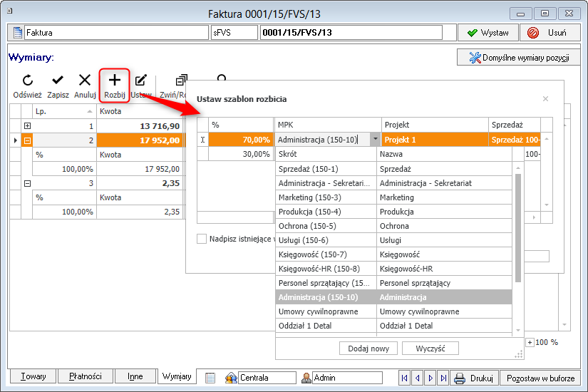Screen dimensions: 588x392
Task: Select Administracja - Sekretariat entry
Action: coord(393,183)
